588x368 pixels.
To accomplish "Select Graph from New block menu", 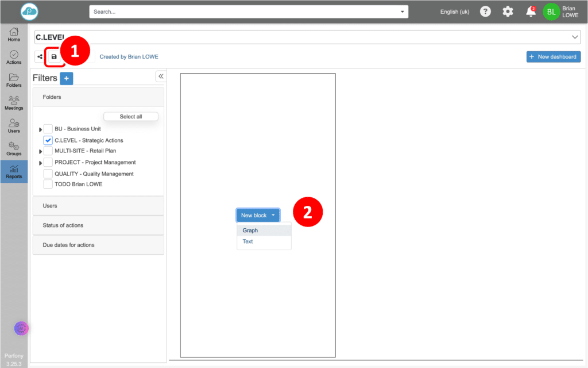I will click(250, 231).
